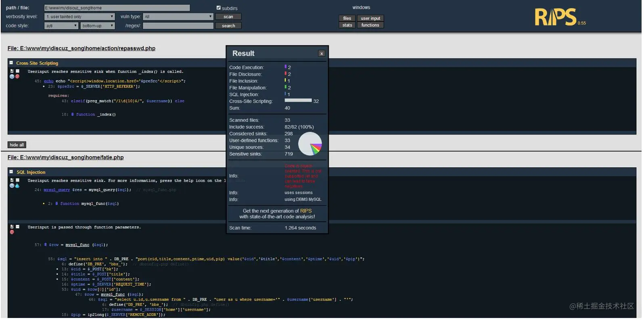Minimize the 'For more information' SQL finding
Viewport: 644px width, 320px height.
[17, 180]
